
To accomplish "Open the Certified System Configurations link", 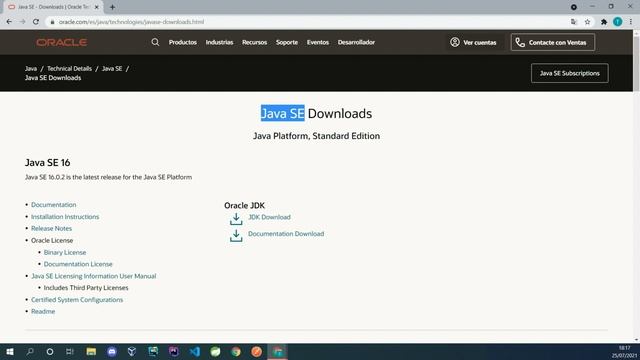I will (77, 300).
